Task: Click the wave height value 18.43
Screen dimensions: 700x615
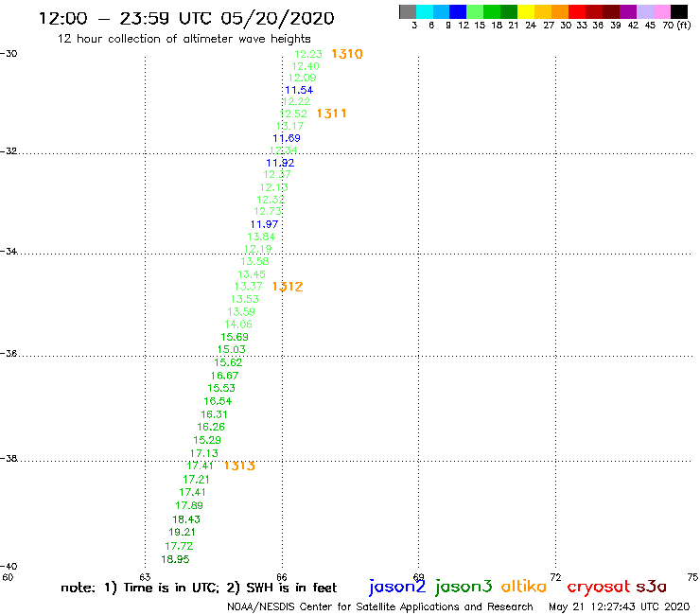Action: (186, 519)
